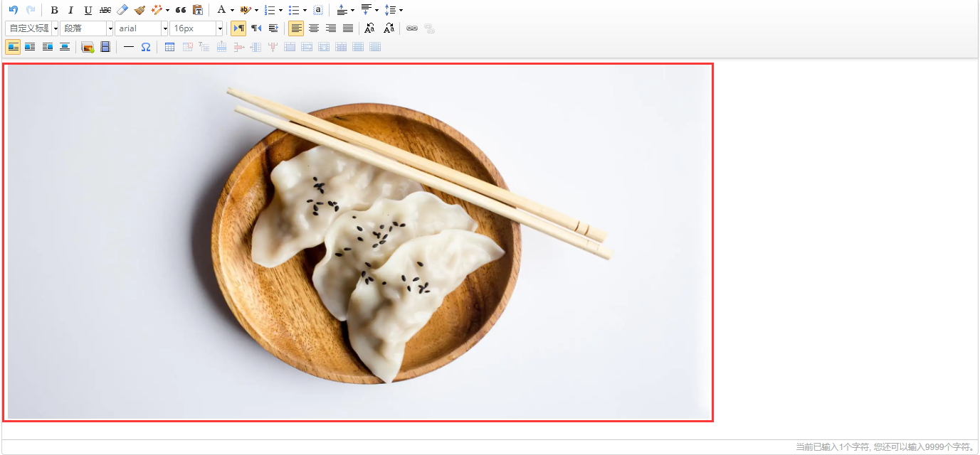Click the merge cells icon
The width and height of the screenshot is (980, 455).
[x=290, y=47]
